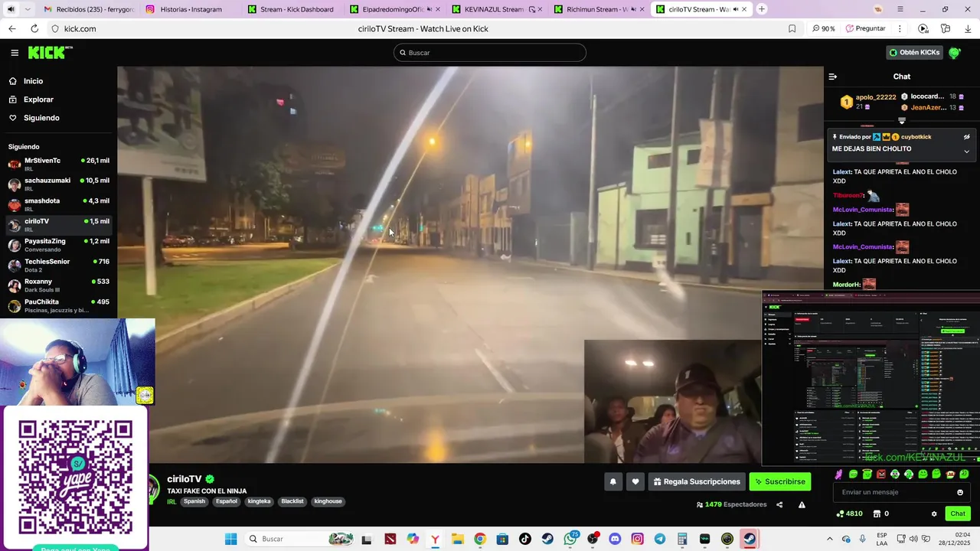980x551 pixels.
Task: Open the browser downloads icon
Action: [968, 28]
